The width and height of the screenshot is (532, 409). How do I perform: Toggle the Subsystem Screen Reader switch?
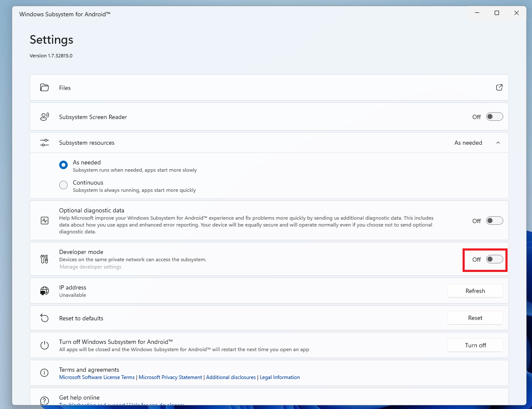click(494, 116)
